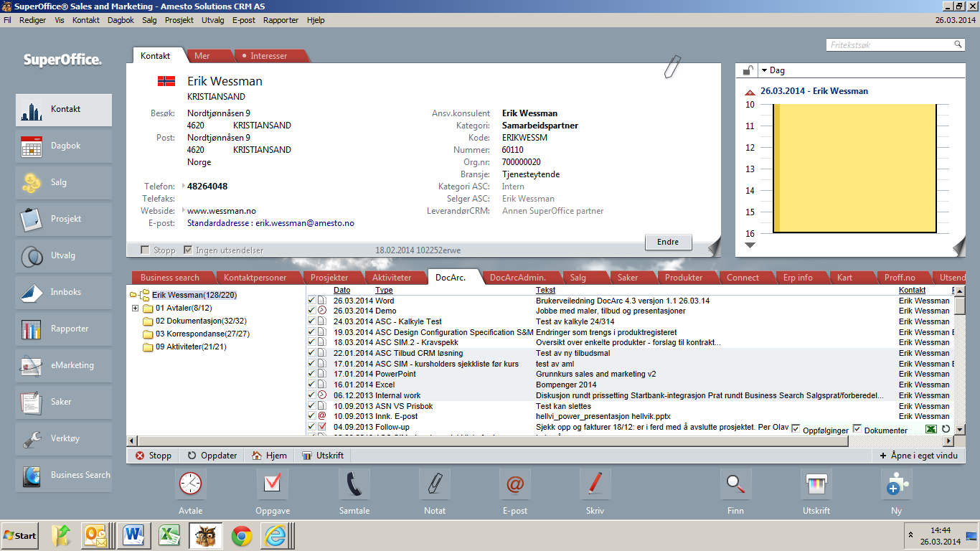Toggle the Dokumenter checkbox
980x551 pixels.
tap(857, 429)
